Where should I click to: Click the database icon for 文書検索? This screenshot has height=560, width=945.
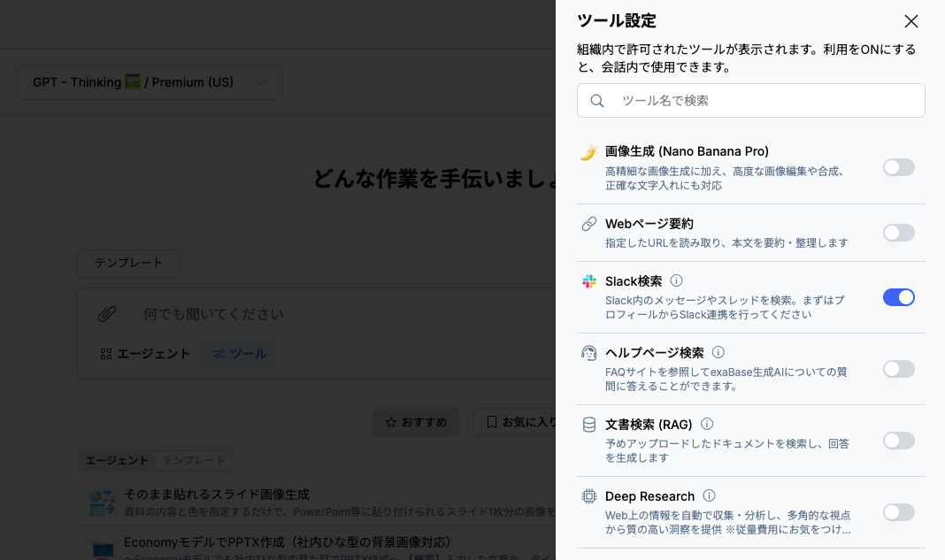pyautogui.click(x=588, y=425)
